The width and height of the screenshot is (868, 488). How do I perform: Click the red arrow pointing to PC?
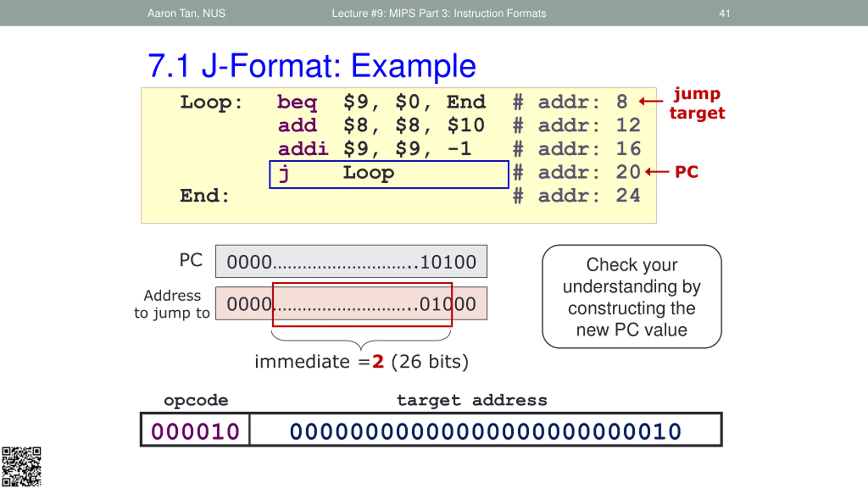click(x=657, y=172)
